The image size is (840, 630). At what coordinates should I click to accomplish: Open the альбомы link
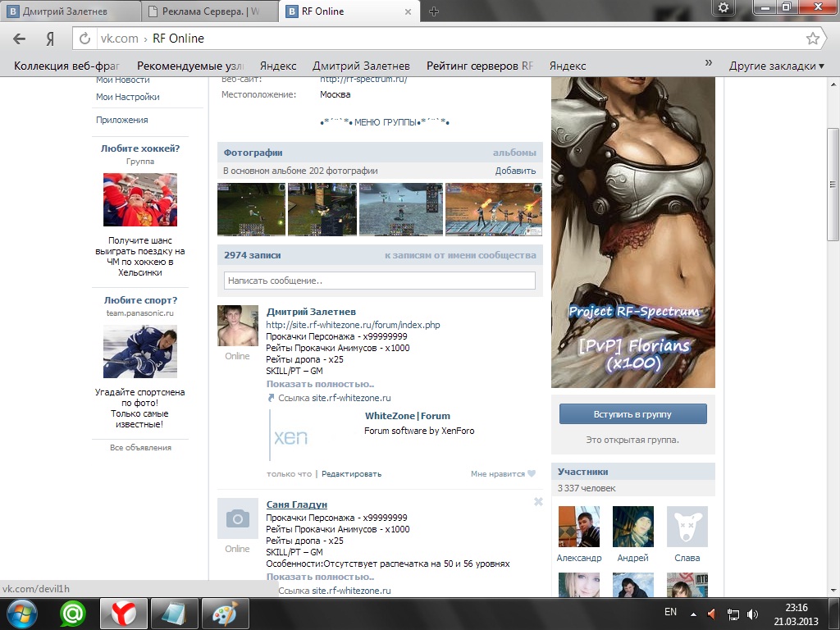pyautogui.click(x=514, y=153)
